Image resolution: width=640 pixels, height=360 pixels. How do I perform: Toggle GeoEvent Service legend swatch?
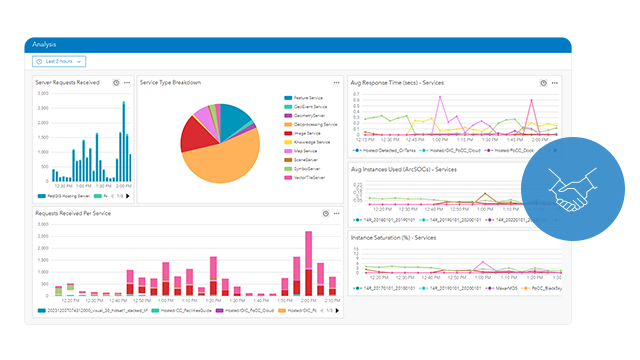[x=288, y=107]
